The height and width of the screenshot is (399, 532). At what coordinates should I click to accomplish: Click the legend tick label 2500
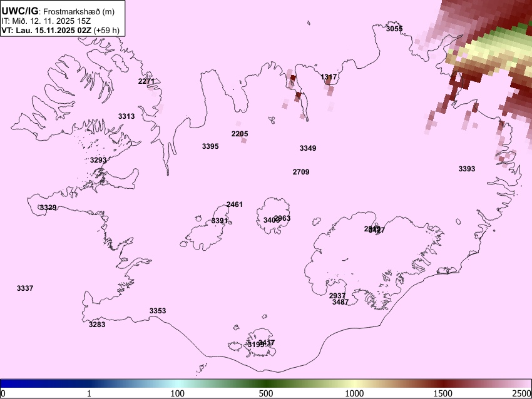click(x=523, y=393)
